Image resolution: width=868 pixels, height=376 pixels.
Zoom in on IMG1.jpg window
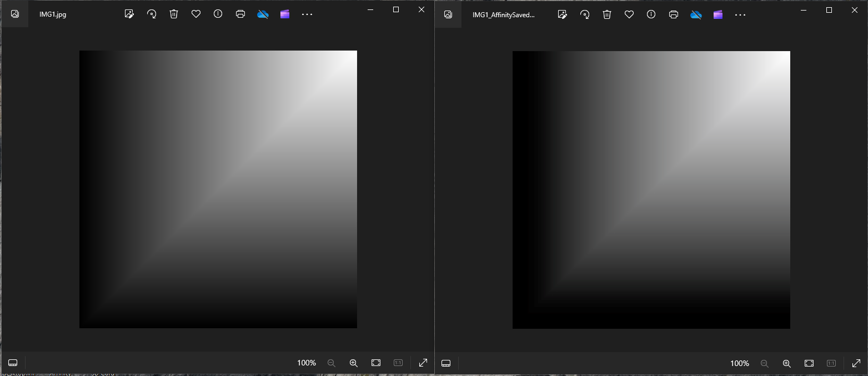click(x=354, y=363)
